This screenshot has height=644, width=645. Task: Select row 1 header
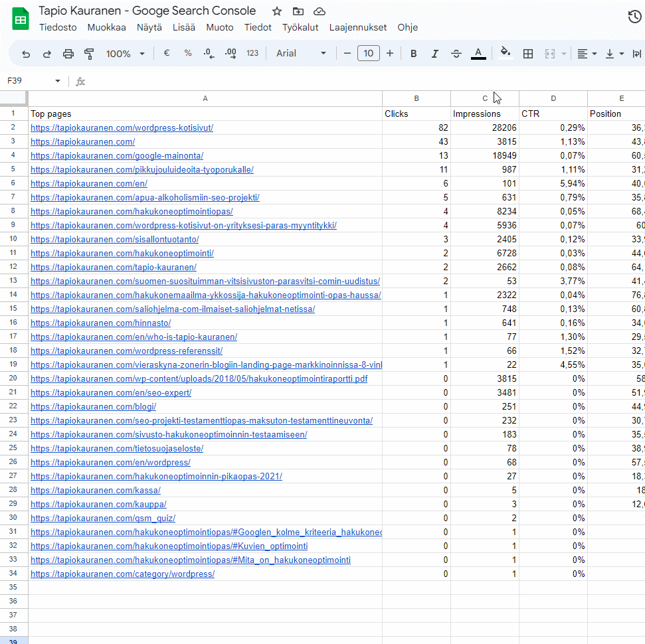tap(13, 114)
